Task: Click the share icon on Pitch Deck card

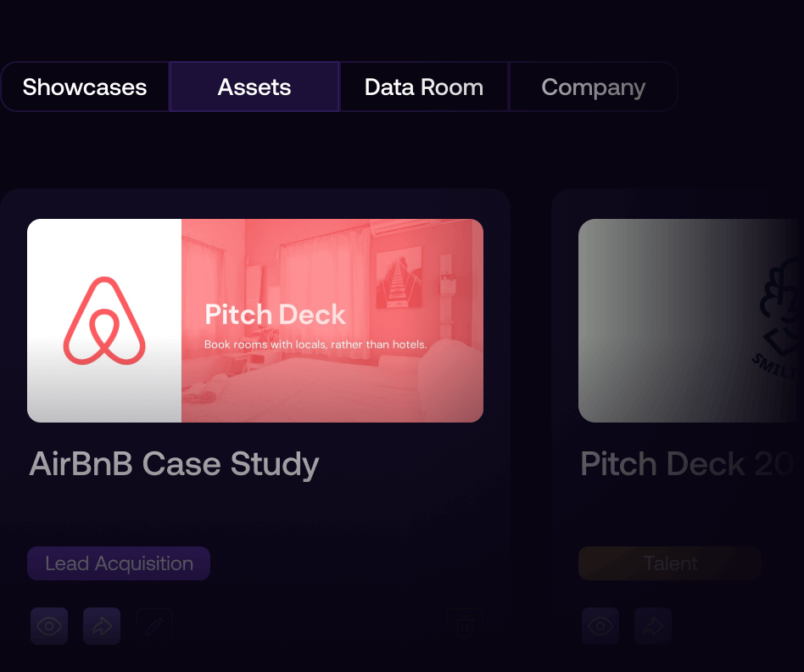Action: pyautogui.click(x=653, y=626)
